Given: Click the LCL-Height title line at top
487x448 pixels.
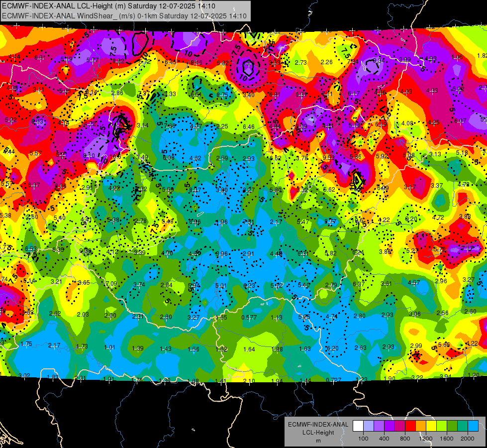Looking at the screenshot, I should point(108,6).
